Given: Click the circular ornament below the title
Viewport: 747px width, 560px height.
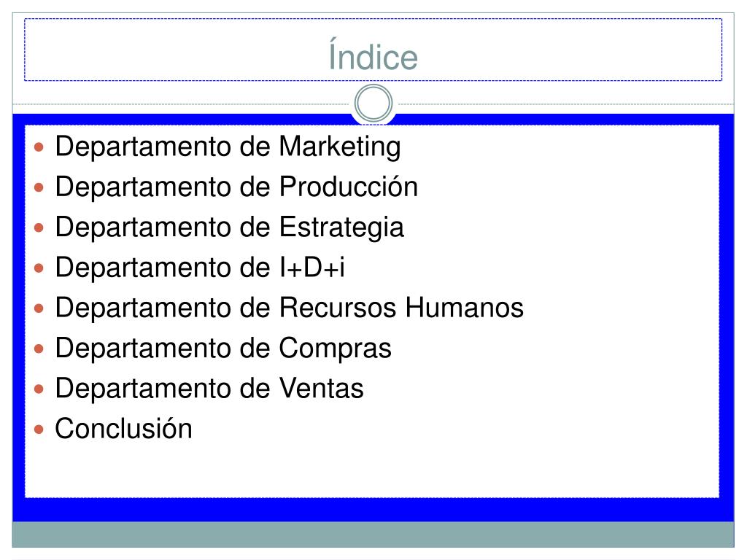Looking at the screenshot, I should pos(373,104).
